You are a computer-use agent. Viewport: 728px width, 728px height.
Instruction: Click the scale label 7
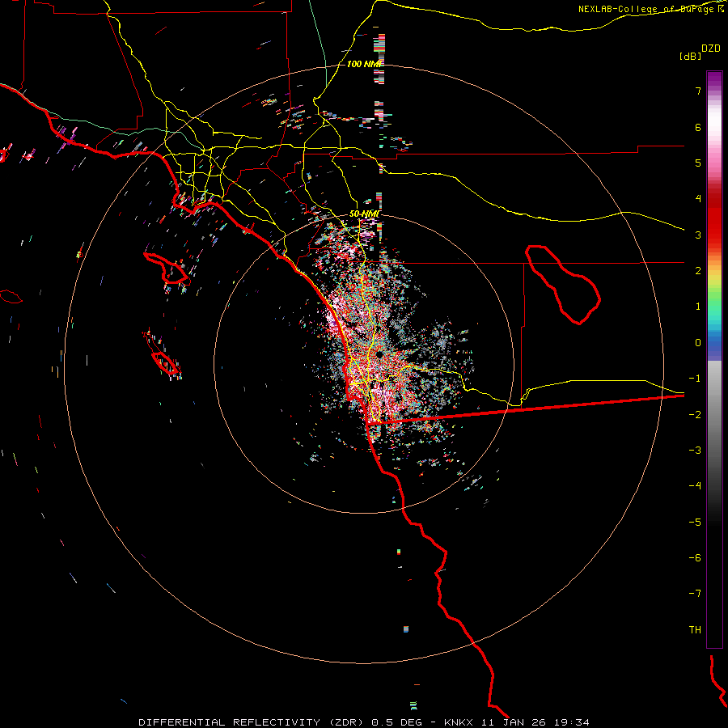[698, 91]
